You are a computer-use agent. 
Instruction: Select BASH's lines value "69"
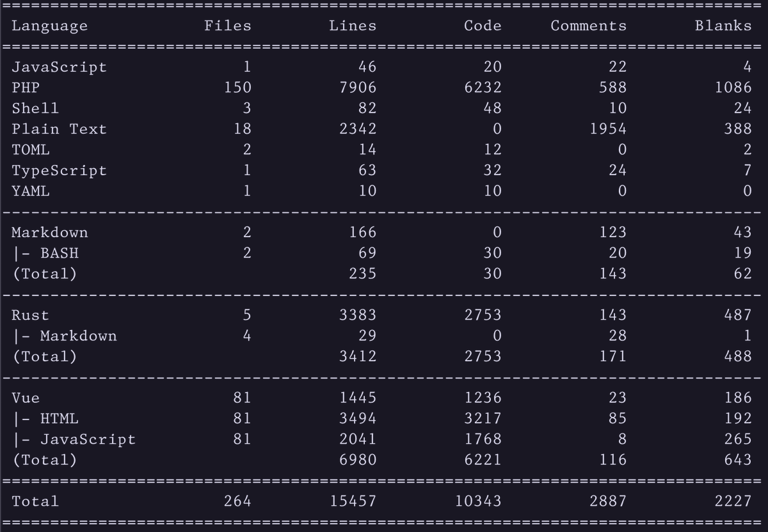tap(367, 253)
